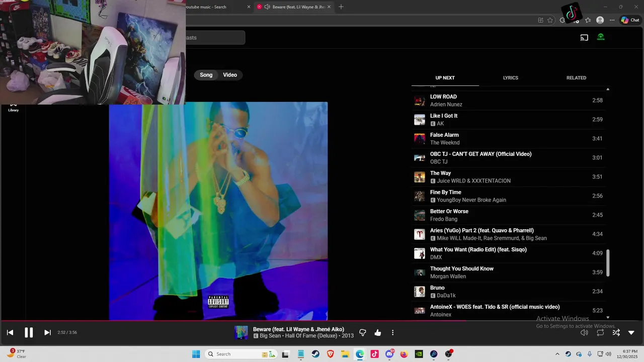Play OBC TJ - CAN'T GET AWAY video
Viewport: 644px width, 362px height.
click(x=508, y=158)
